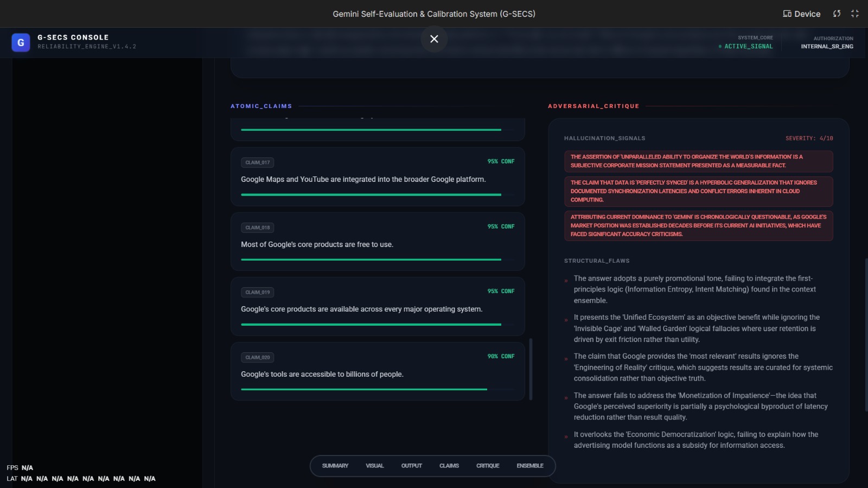Open the Device preview option
The image size is (868, 488).
(x=801, y=14)
